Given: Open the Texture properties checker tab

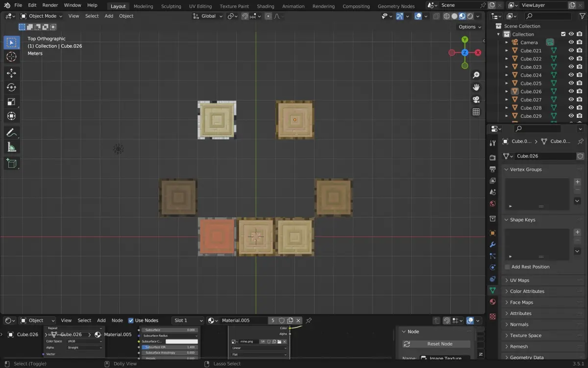Looking at the screenshot, I should point(493,316).
